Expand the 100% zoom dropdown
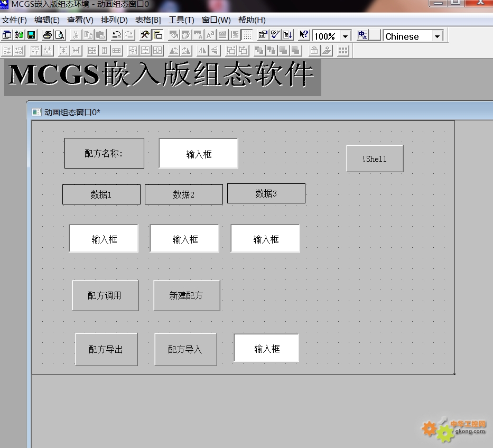 [x=345, y=36]
